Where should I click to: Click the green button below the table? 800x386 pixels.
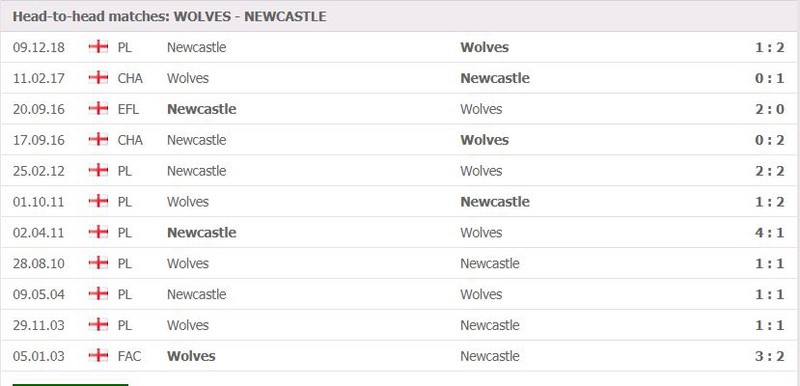tap(70, 384)
